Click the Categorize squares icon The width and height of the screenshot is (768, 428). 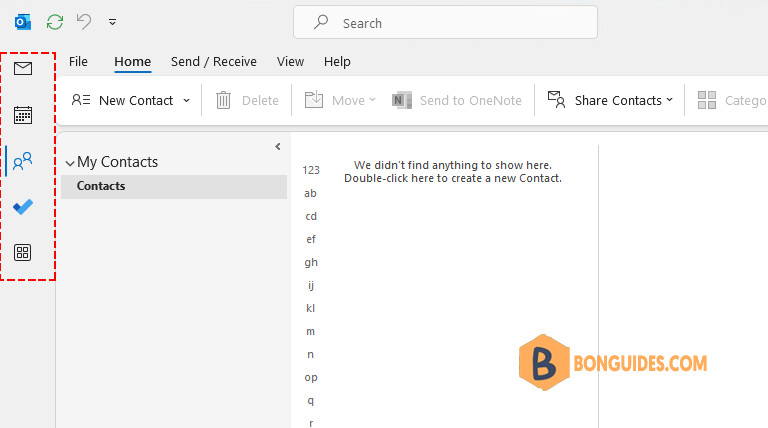click(x=707, y=100)
